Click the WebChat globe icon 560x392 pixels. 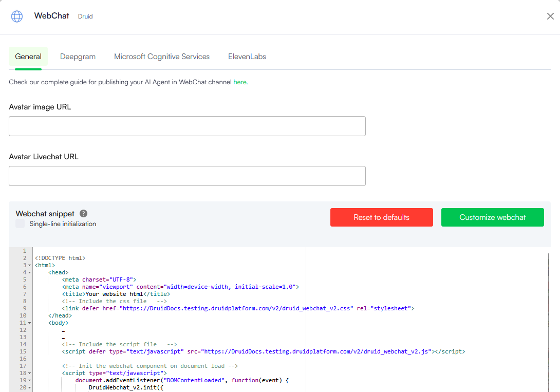pos(17,16)
